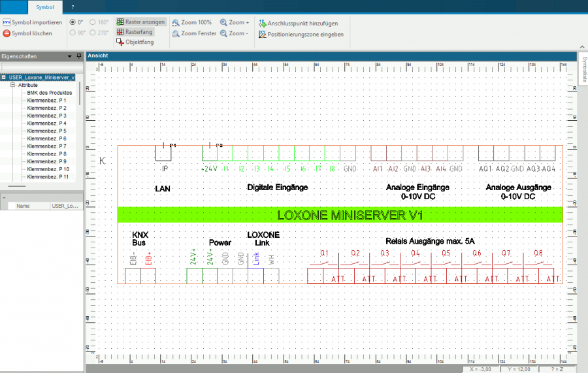Screen dimensions: 588x373
Task: Toggle Raster anzeigen grid display
Action: (x=140, y=22)
